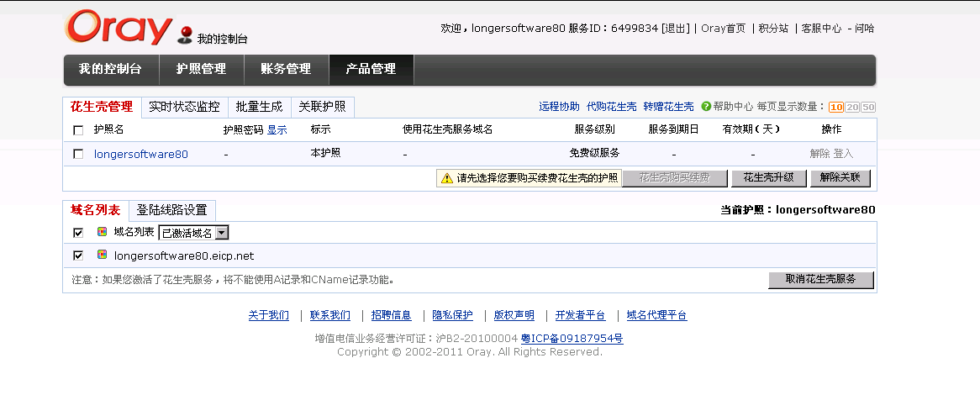
Task: Click the green help center question icon
Action: click(706, 107)
